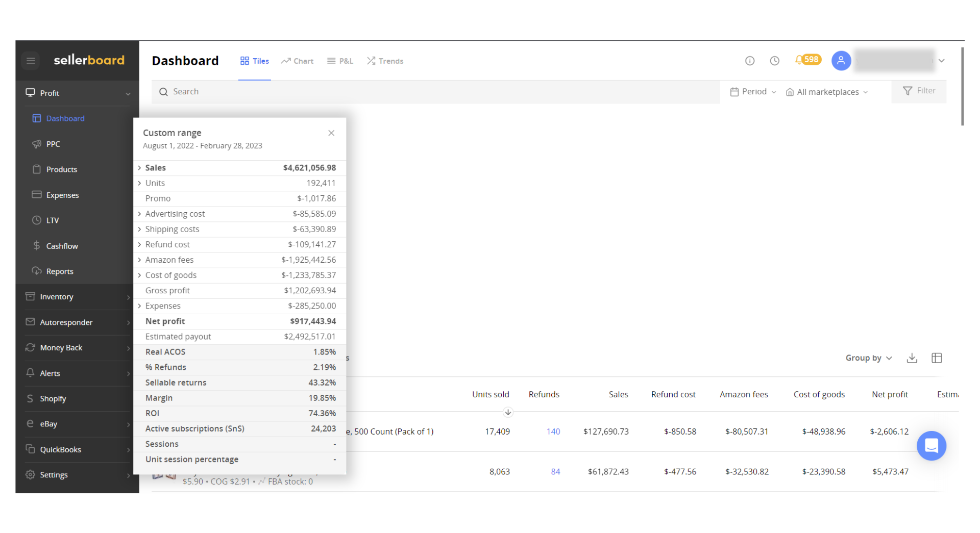The height and width of the screenshot is (533, 980).
Task: Click the Net profit $917,443.94 value
Action: click(313, 321)
